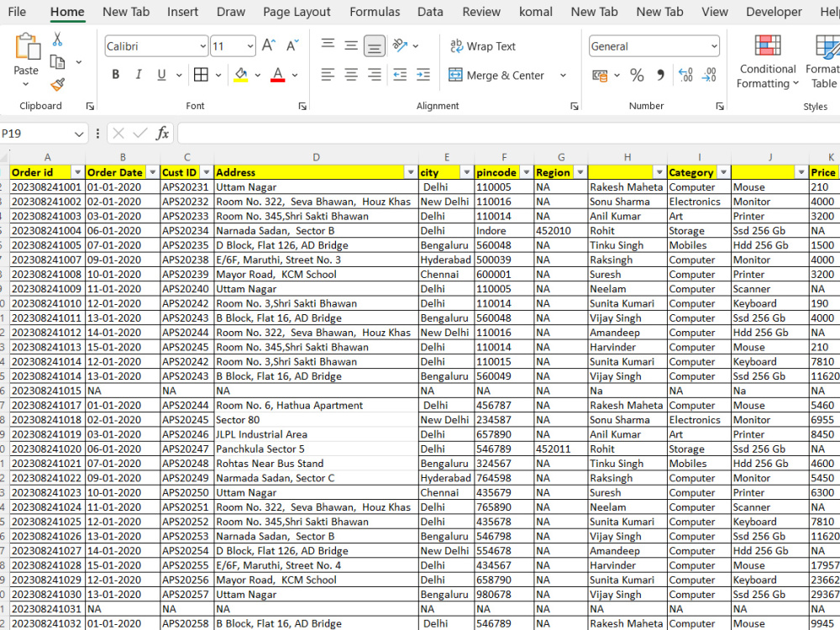Viewport: 840px width, 630px height.
Task: Click the Cut scissors icon
Action: 57,39
